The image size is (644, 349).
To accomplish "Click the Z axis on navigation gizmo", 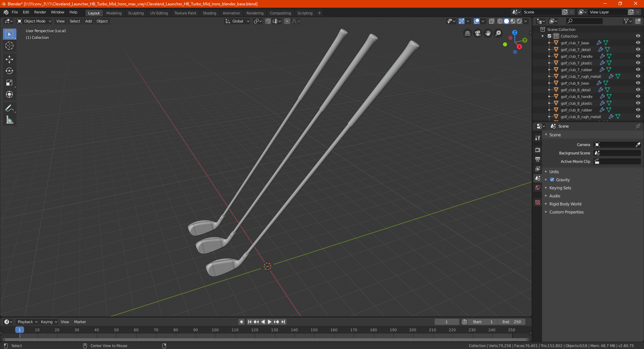I will (515, 33).
